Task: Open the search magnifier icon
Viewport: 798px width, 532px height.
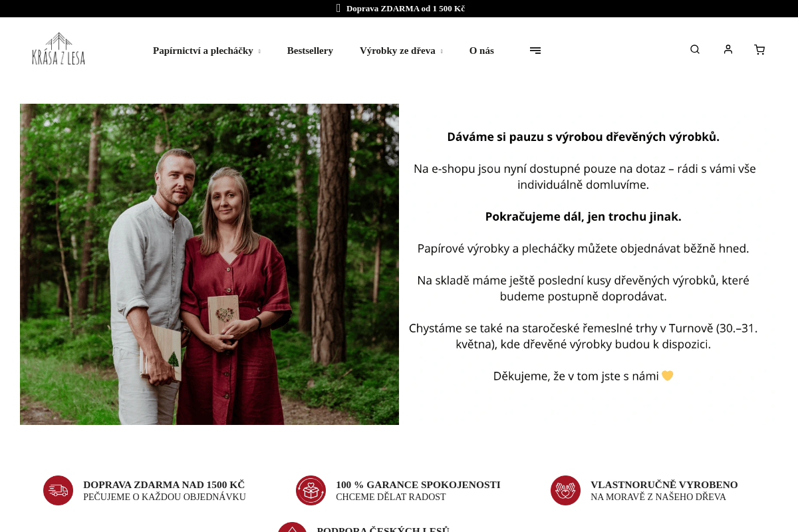Action: (x=695, y=49)
